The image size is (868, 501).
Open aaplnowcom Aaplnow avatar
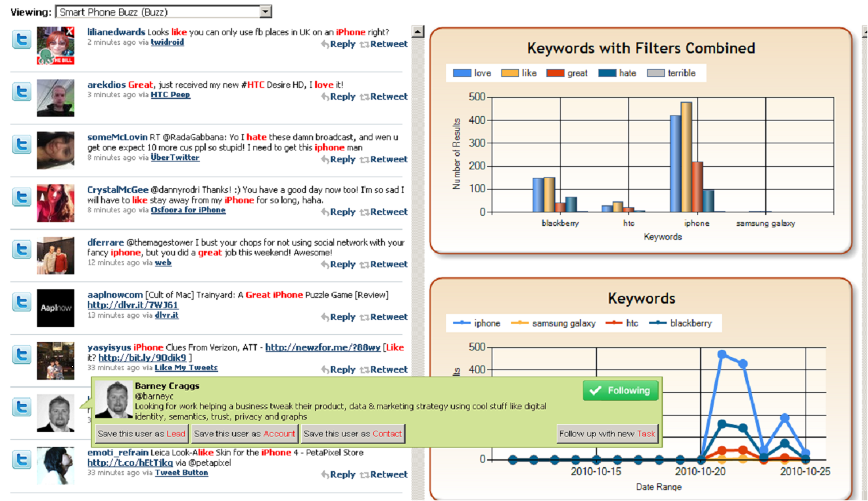55,308
